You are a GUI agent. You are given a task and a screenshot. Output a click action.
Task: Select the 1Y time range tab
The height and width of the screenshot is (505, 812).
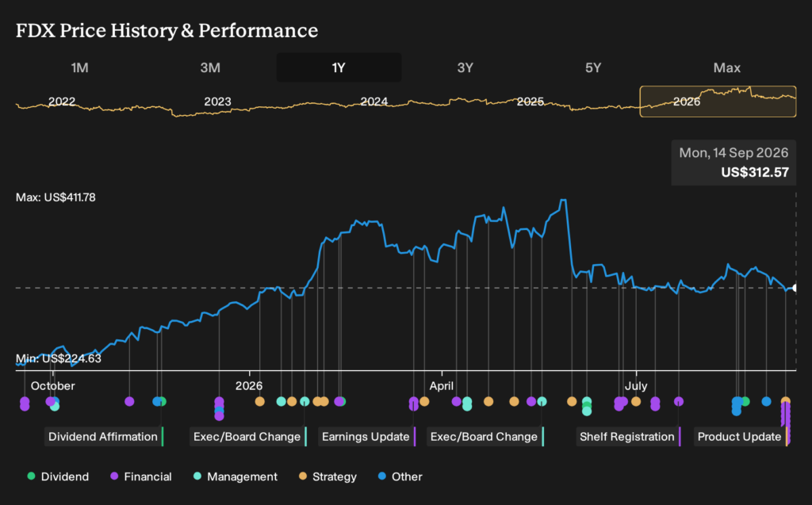(x=339, y=68)
